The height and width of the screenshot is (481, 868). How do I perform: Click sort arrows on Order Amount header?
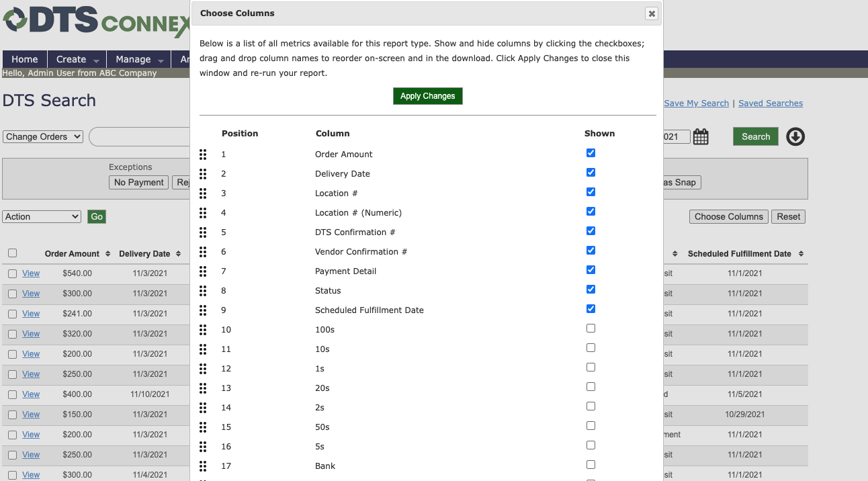coord(106,254)
